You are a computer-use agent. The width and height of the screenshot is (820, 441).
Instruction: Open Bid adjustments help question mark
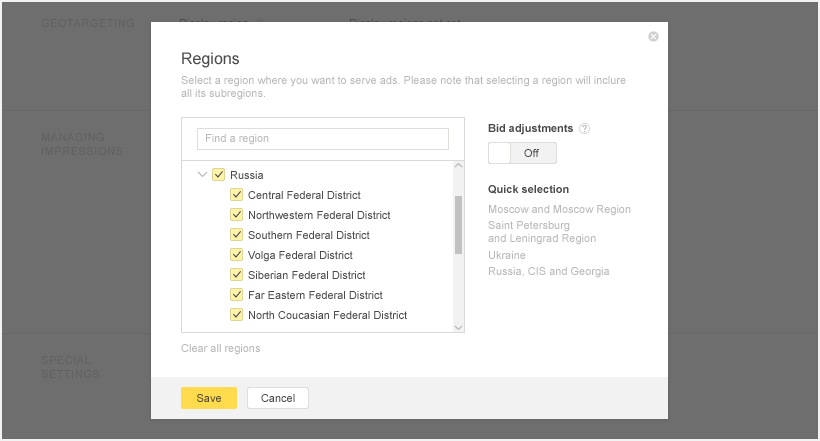point(585,129)
